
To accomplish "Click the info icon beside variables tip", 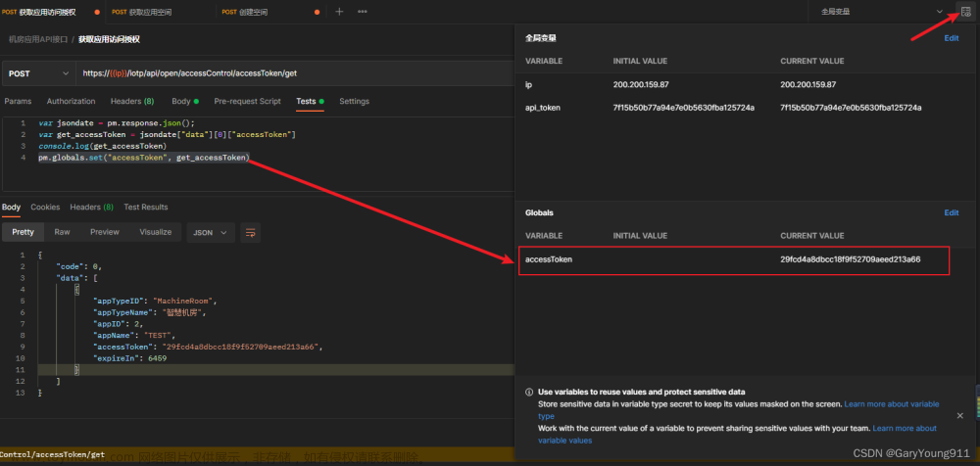I will pos(529,393).
